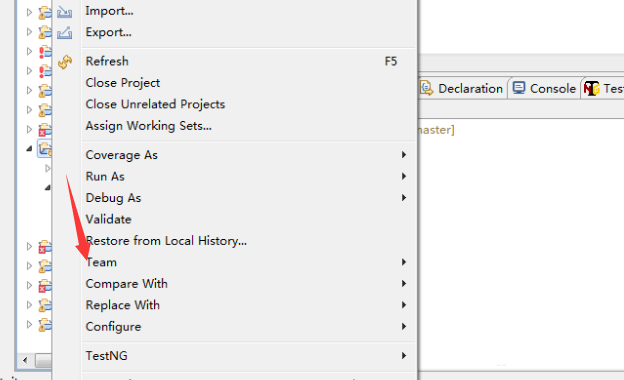624x380 pixels.
Task: Click the Console monitor icon
Action: pos(519,88)
